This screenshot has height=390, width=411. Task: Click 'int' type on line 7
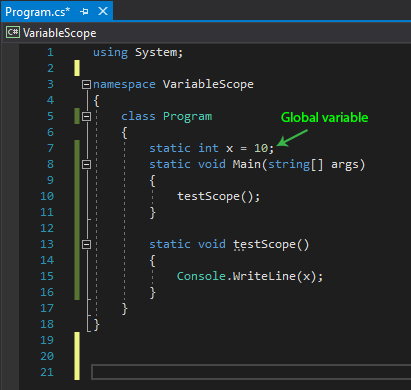pos(208,148)
